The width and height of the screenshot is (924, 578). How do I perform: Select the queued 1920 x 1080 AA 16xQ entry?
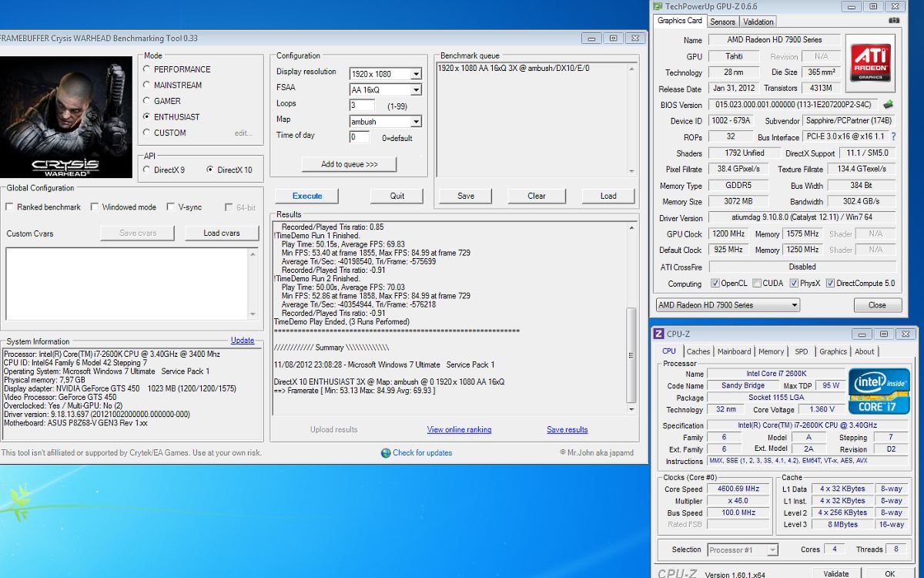click(x=514, y=69)
